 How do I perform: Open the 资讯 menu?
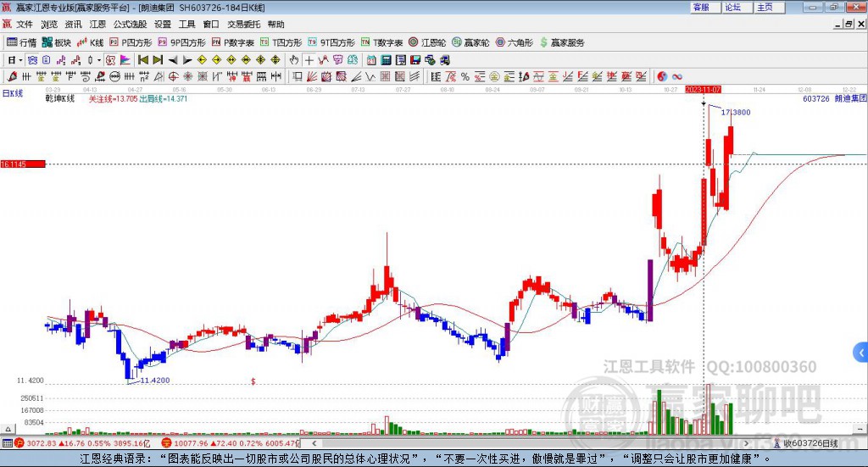[73, 25]
